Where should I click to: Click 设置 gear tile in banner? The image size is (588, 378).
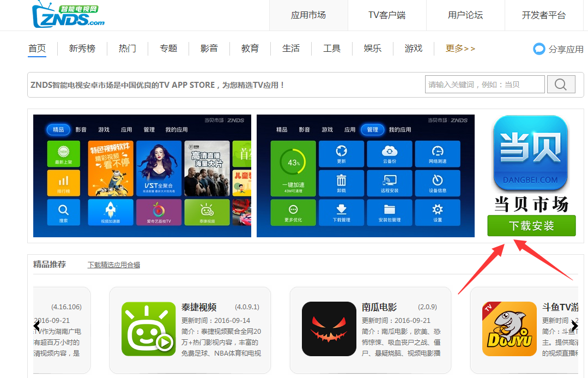pyautogui.click(x=438, y=212)
